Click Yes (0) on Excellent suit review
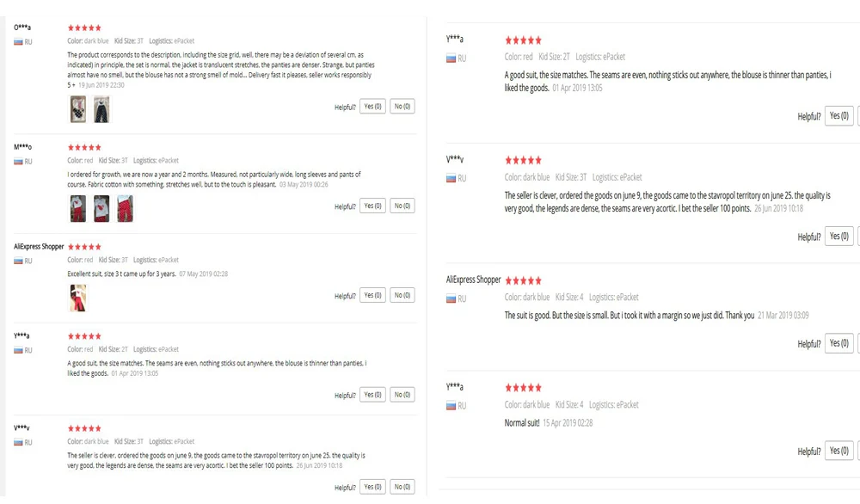The height and width of the screenshot is (504, 860). tap(373, 295)
